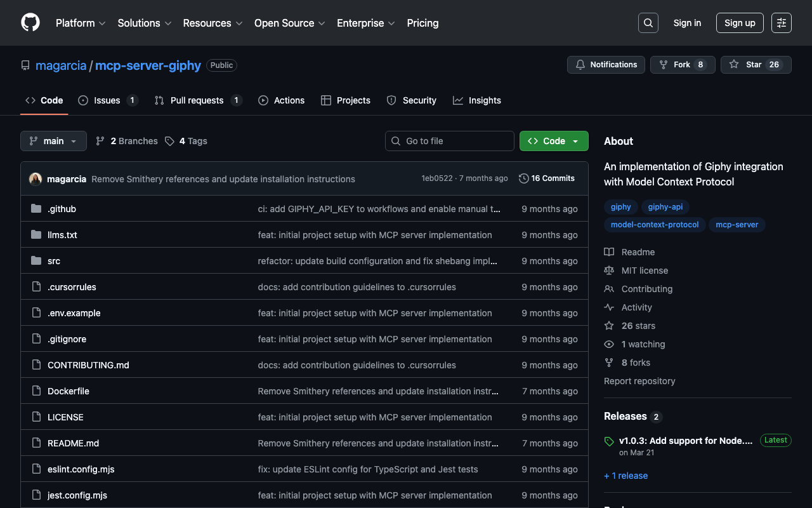This screenshot has height=508, width=812.
Task: Switch to the Insights tab
Action: point(477,100)
